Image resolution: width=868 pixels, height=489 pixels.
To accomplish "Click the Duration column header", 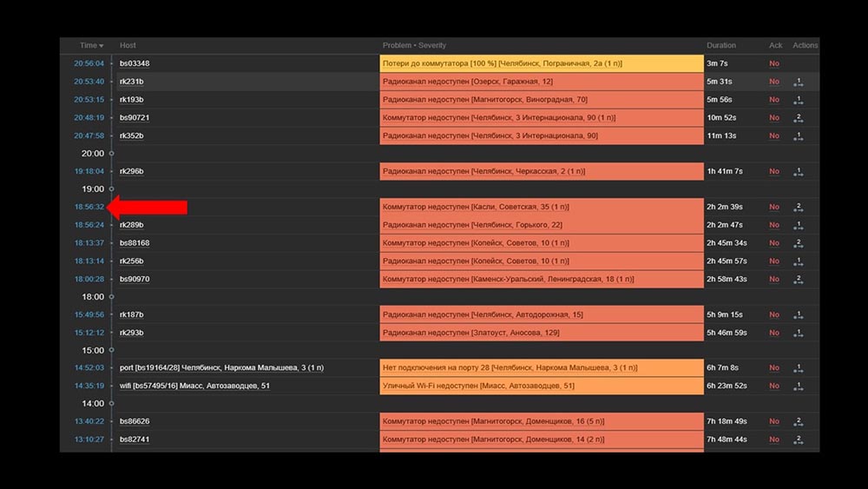I will point(720,45).
